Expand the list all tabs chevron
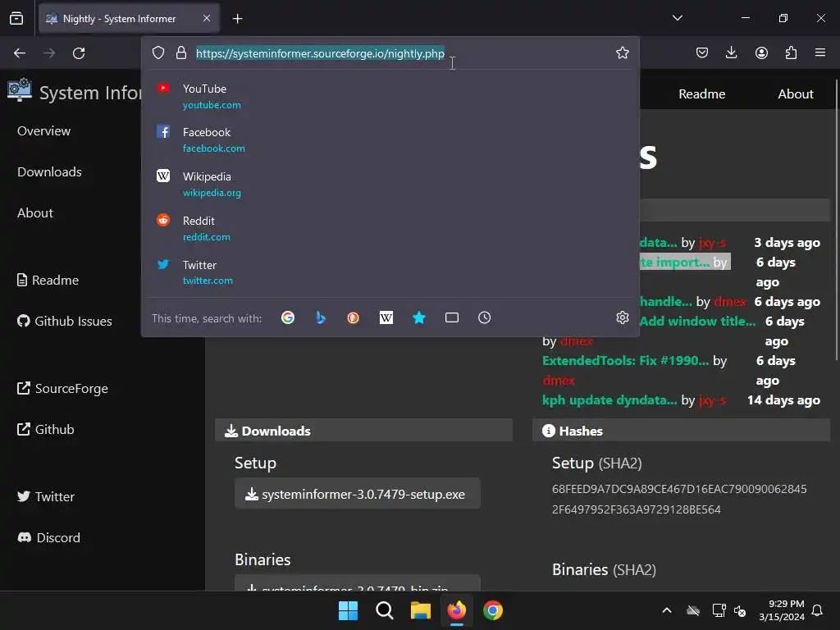The width and height of the screenshot is (840, 630). coord(677,18)
